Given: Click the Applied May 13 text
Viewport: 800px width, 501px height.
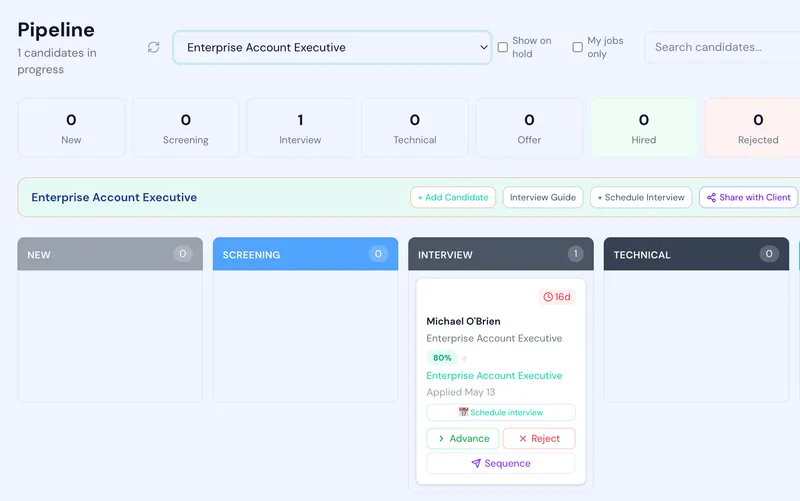Looking at the screenshot, I should 461,392.
